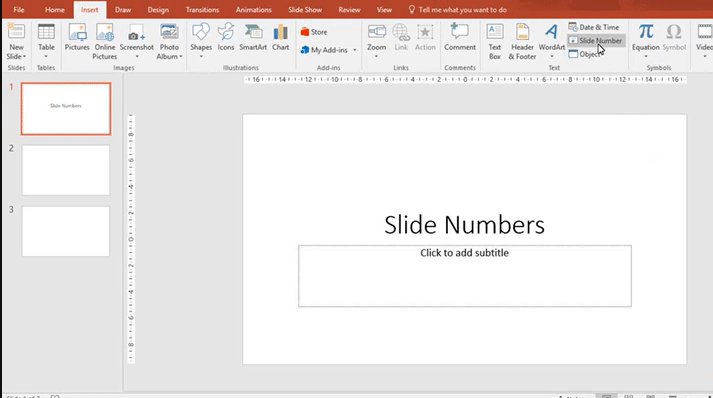Click the Slide Number button

[596, 40]
